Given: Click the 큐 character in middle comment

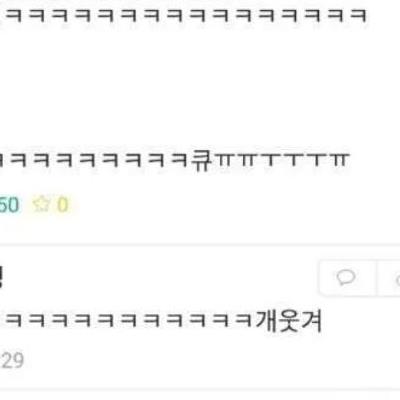Looking at the screenshot, I should [202, 160].
